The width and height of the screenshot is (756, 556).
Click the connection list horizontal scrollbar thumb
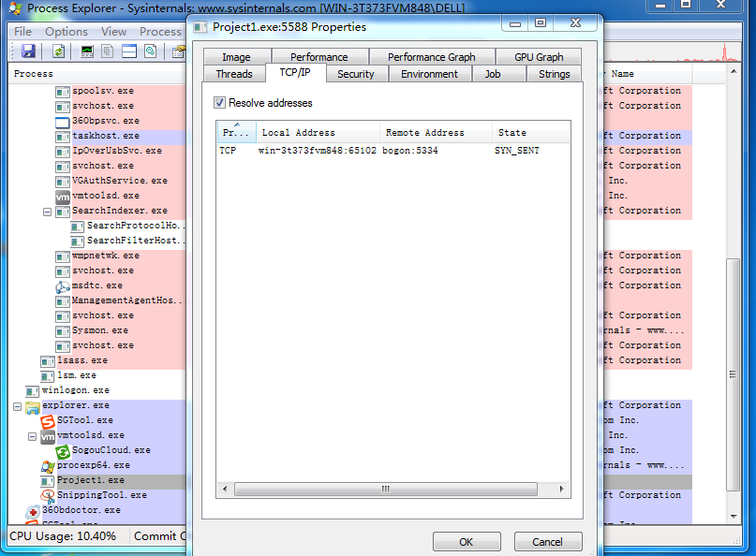[x=386, y=489]
